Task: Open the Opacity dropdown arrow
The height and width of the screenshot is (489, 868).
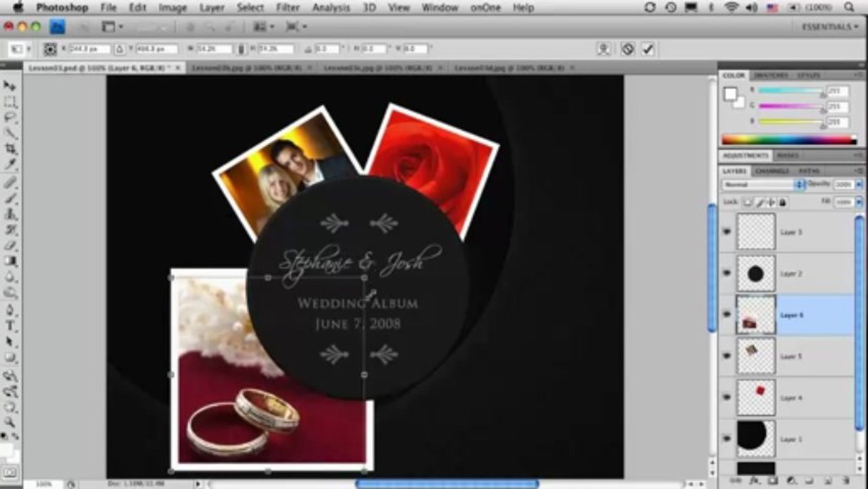Action: (859, 185)
